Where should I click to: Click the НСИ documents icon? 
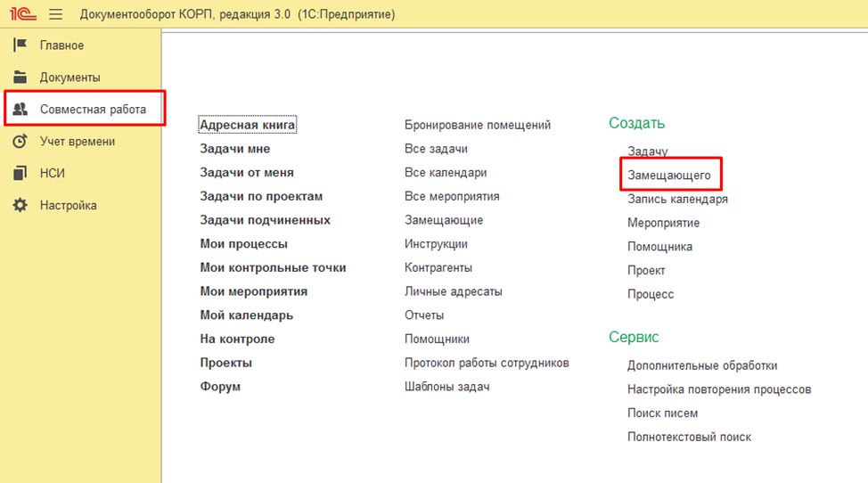20,173
